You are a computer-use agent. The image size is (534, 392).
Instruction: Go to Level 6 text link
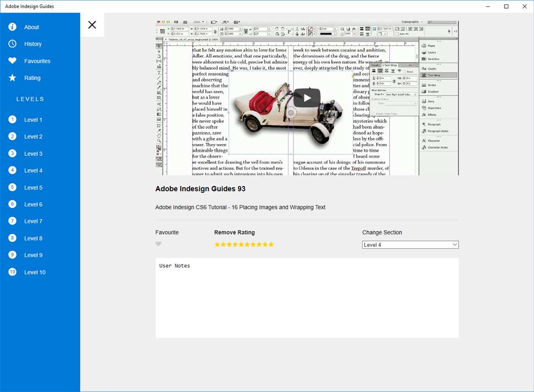pyautogui.click(x=33, y=205)
